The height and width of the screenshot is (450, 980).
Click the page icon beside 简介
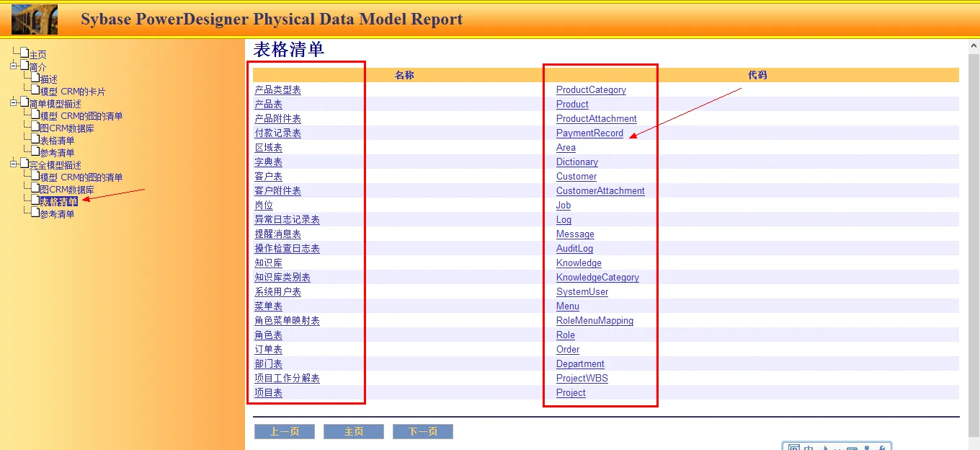(24, 66)
